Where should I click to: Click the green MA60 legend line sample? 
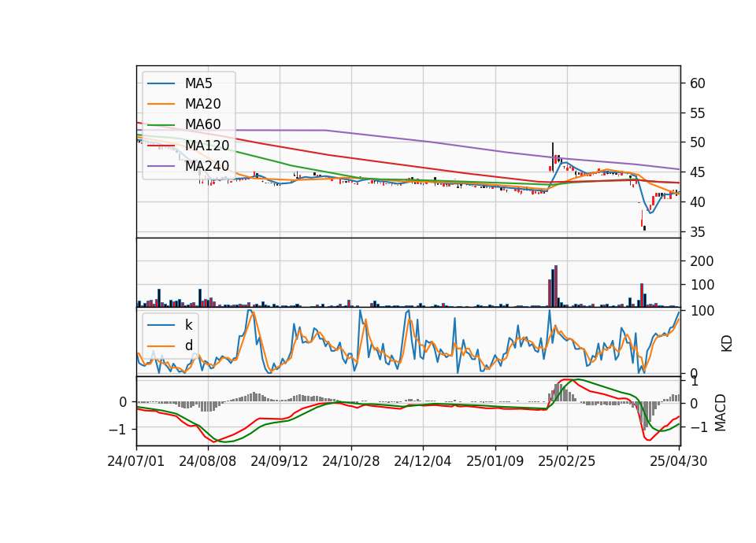pyautogui.click(x=161, y=125)
